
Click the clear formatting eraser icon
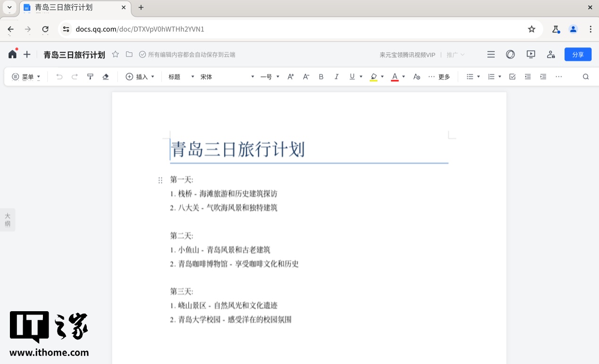(x=106, y=76)
